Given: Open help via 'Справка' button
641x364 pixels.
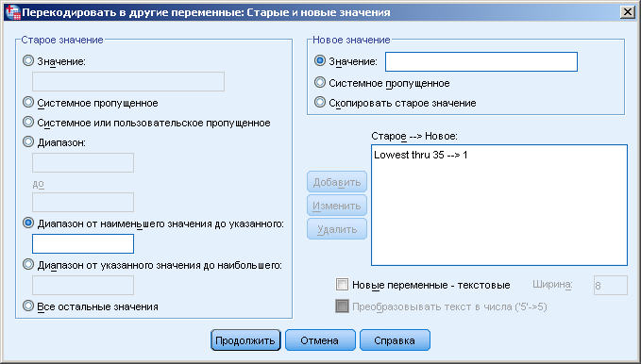Looking at the screenshot, I should pyautogui.click(x=395, y=339).
